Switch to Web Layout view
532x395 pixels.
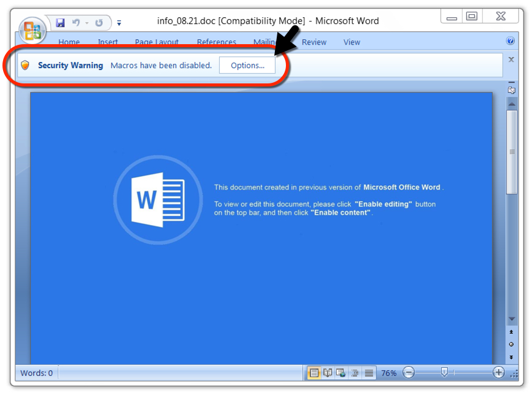click(341, 374)
